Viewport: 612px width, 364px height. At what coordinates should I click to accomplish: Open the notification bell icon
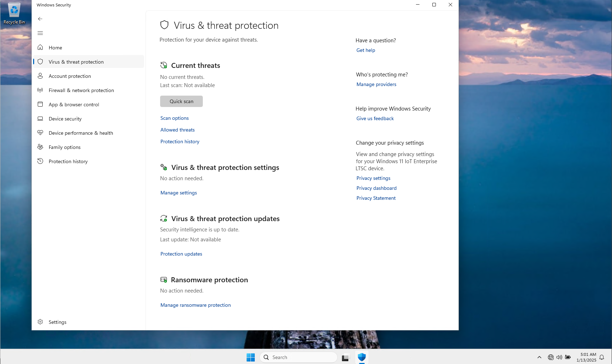click(x=602, y=357)
